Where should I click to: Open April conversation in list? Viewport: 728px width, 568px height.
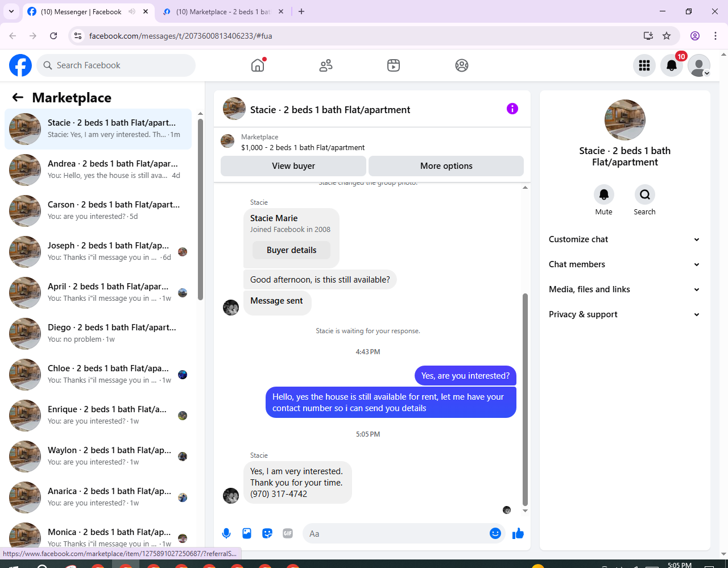[98, 293]
